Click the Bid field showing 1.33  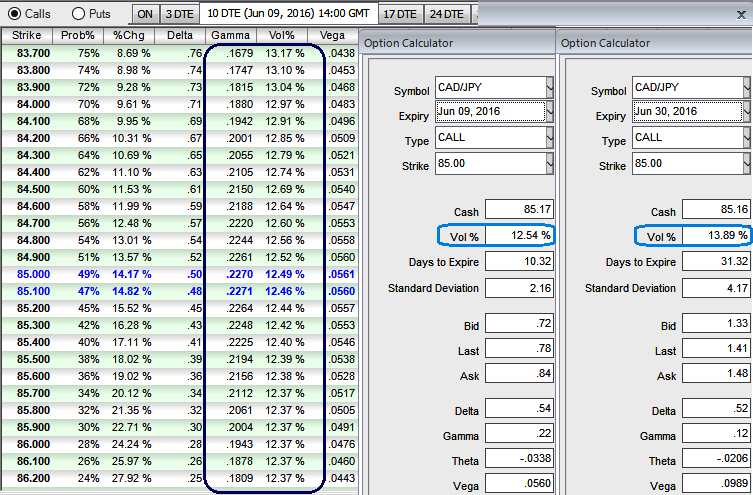(x=716, y=323)
